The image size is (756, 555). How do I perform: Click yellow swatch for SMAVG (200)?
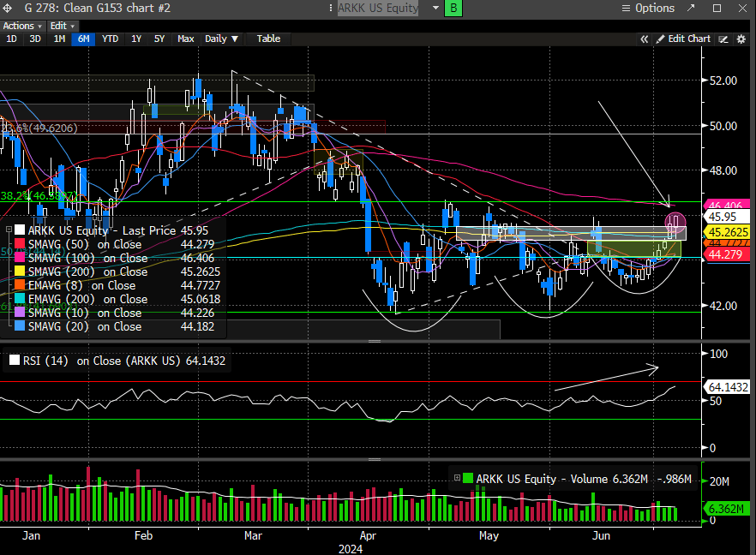click(20, 272)
